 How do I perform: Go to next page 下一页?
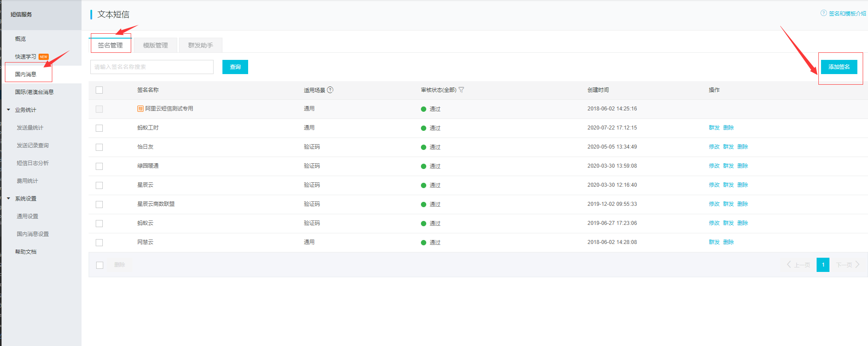coord(848,265)
